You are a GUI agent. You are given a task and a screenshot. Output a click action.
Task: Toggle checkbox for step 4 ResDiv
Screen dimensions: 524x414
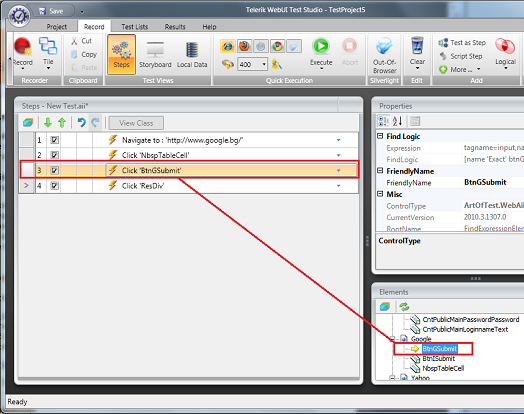[x=54, y=185]
